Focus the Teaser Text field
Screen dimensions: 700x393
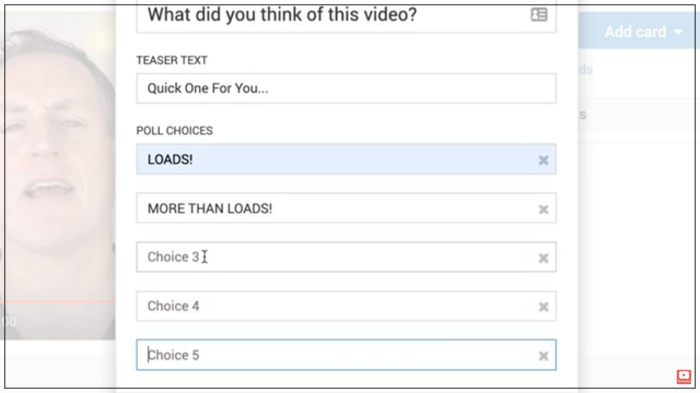pyautogui.click(x=346, y=88)
